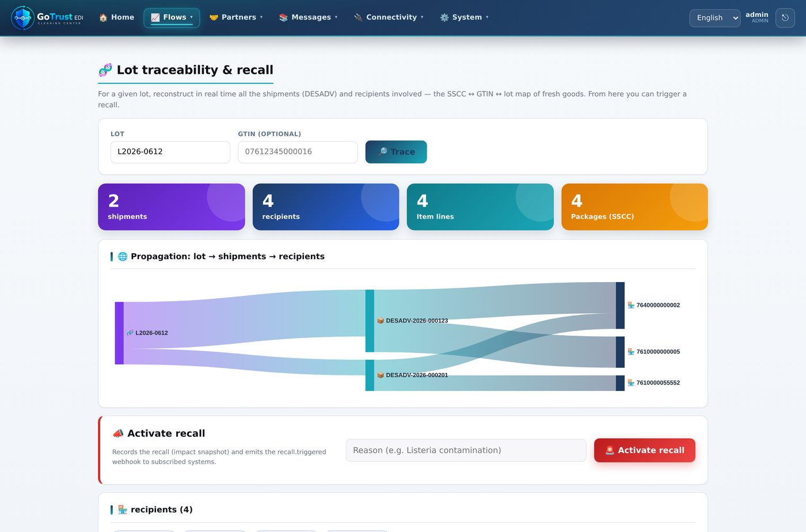Viewport: 806px width, 532px height.
Task: Click the gear icon on System menu
Action: pyautogui.click(x=444, y=17)
